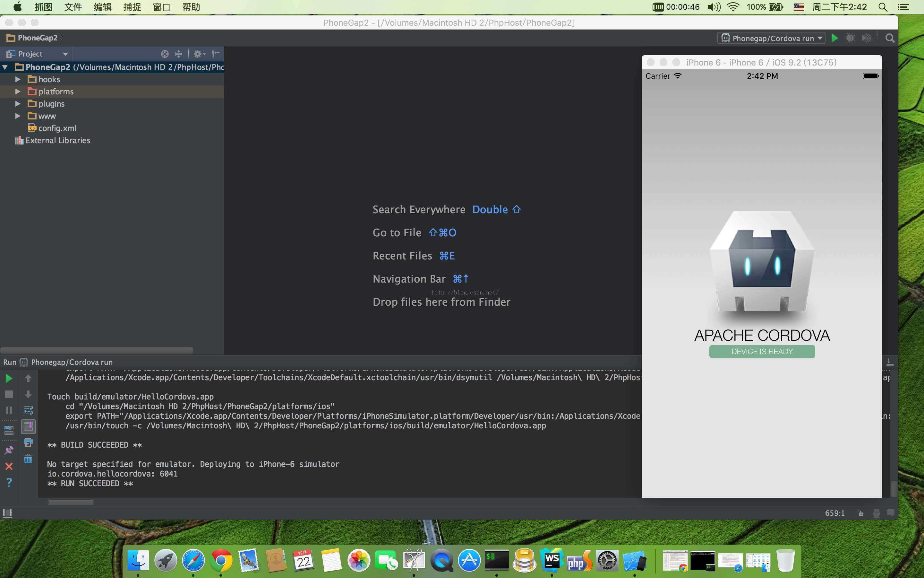Toggle tool window buttons in status bar corner
Image resolution: width=924 pixels, height=578 pixels.
(8, 513)
